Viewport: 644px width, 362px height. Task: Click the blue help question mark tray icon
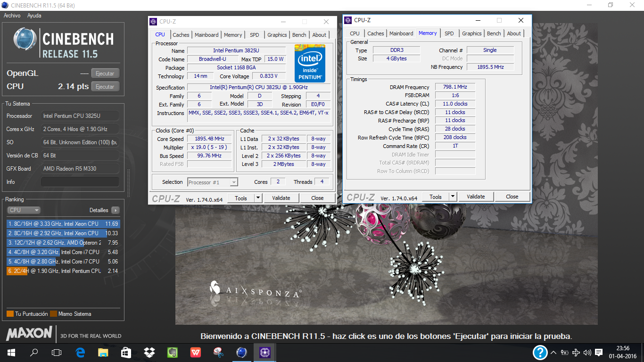tap(540, 352)
